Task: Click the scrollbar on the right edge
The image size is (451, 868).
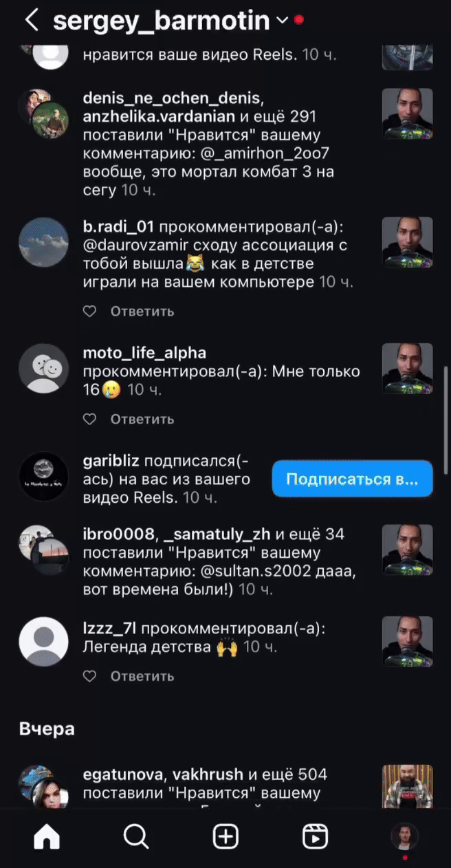Action: tap(446, 420)
